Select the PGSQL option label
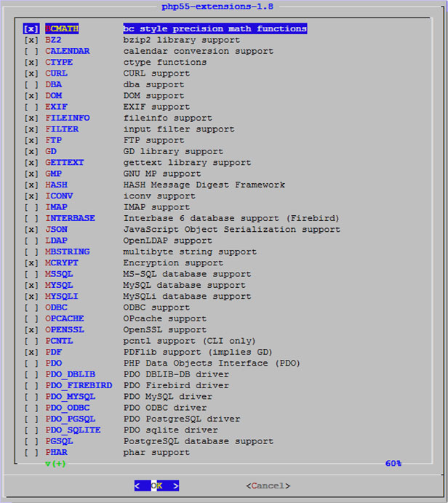Screen dimensions: 448x503 (59, 441)
